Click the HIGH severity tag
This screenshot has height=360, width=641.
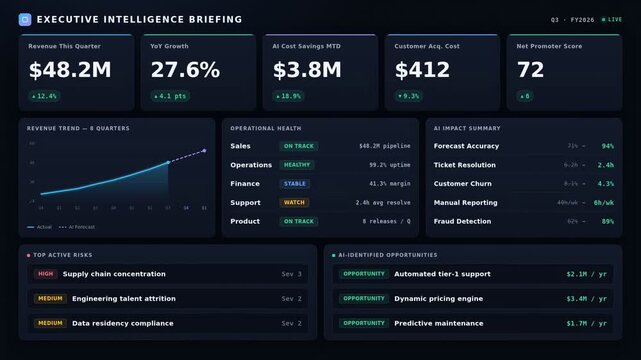click(x=45, y=274)
